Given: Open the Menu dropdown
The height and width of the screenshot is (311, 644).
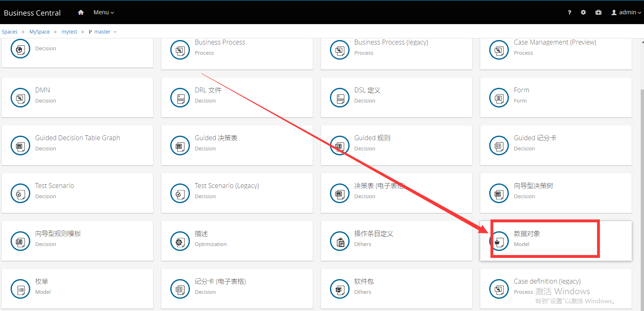Looking at the screenshot, I should coord(104,12).
